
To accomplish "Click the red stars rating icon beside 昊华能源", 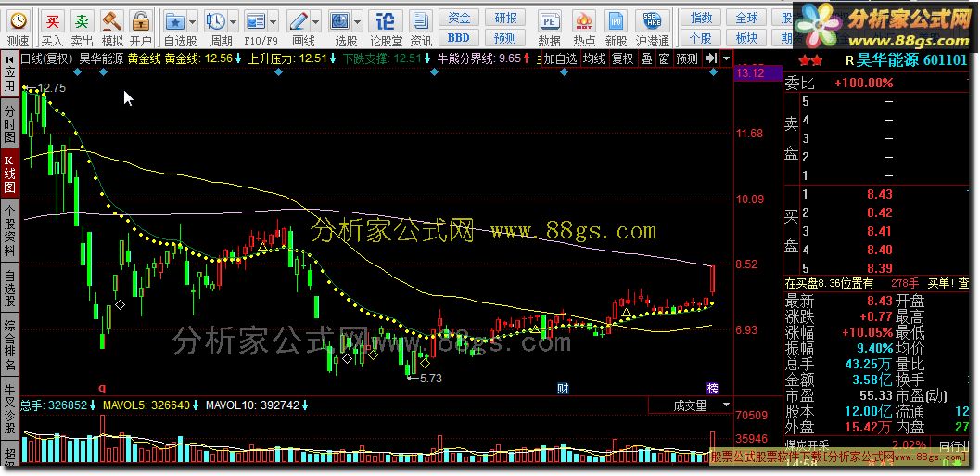I will pos(810,60).
